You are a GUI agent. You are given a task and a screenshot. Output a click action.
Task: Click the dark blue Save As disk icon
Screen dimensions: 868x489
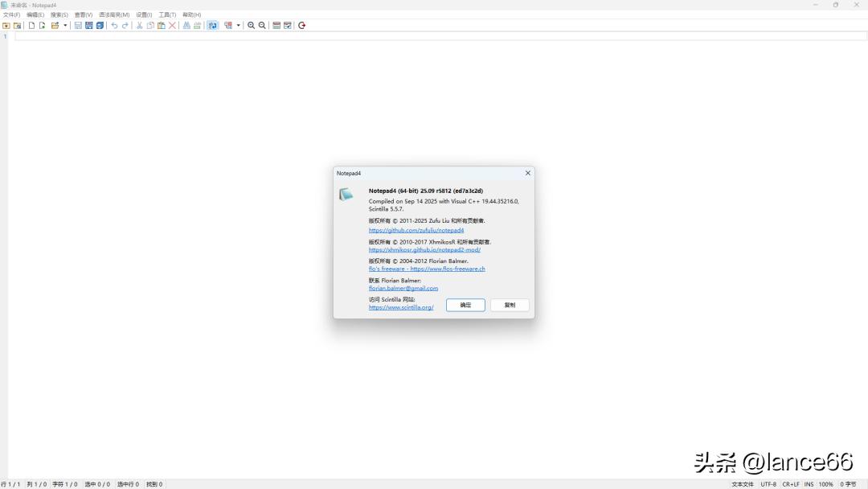[88, 26]
